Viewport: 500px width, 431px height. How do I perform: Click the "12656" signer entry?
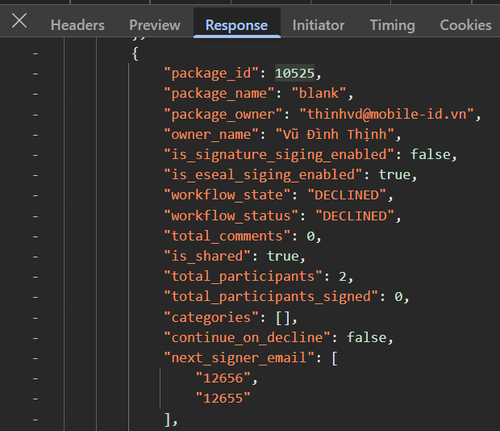point(223,378)
